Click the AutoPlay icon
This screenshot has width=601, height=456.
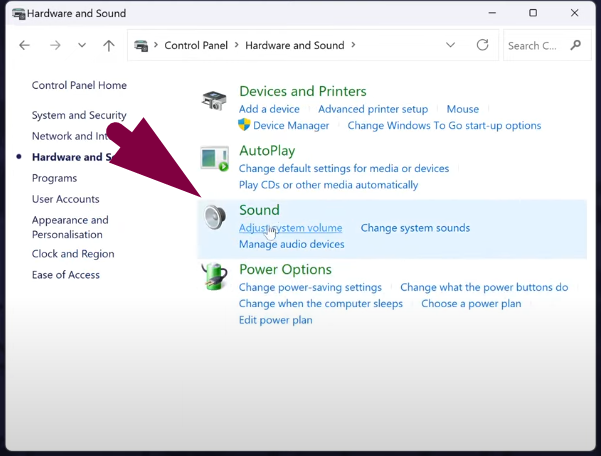click(215, 159)
